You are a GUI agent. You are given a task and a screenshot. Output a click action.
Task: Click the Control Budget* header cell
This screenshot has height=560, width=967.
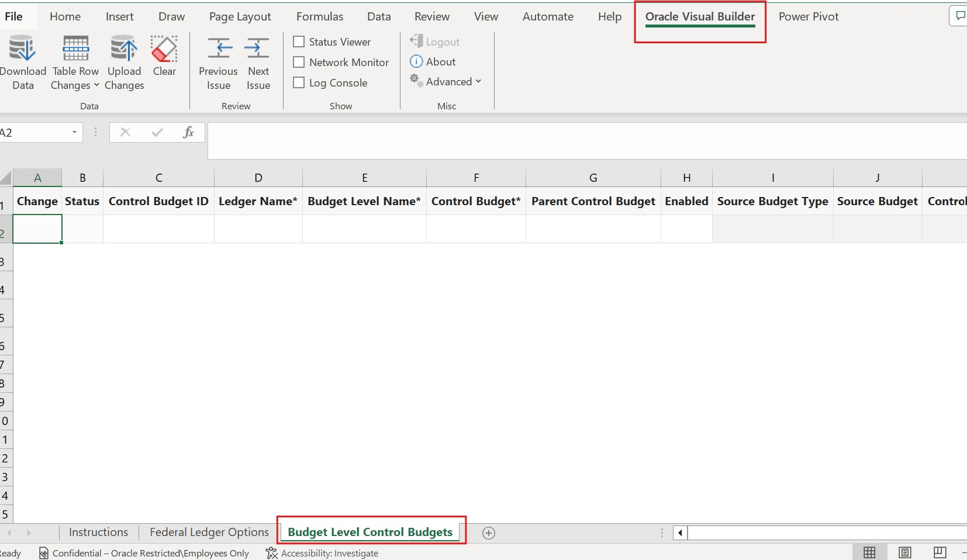(476, 201)
